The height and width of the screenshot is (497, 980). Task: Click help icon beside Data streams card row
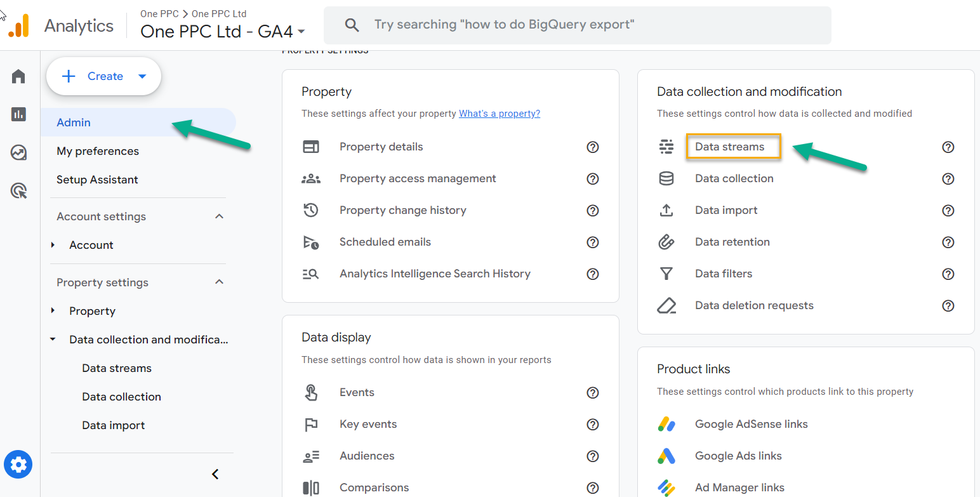[x=948, y=147]
